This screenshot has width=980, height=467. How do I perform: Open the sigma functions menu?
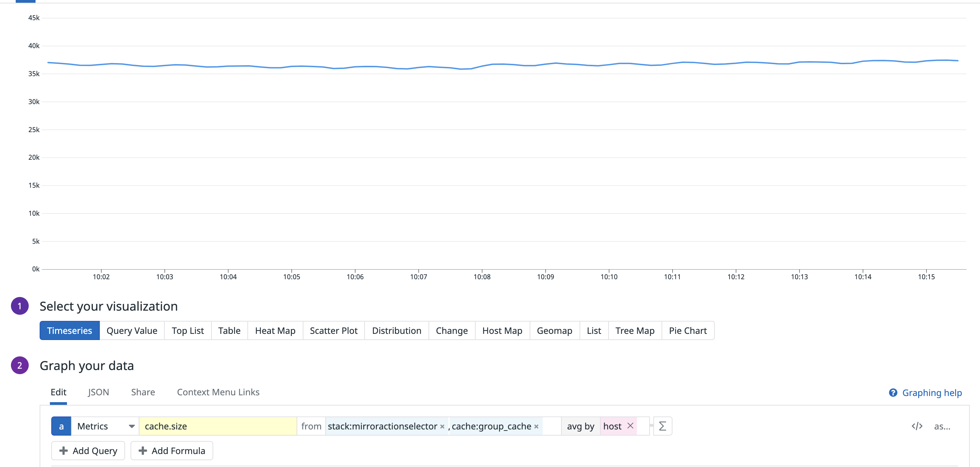[x=662, y=426]
